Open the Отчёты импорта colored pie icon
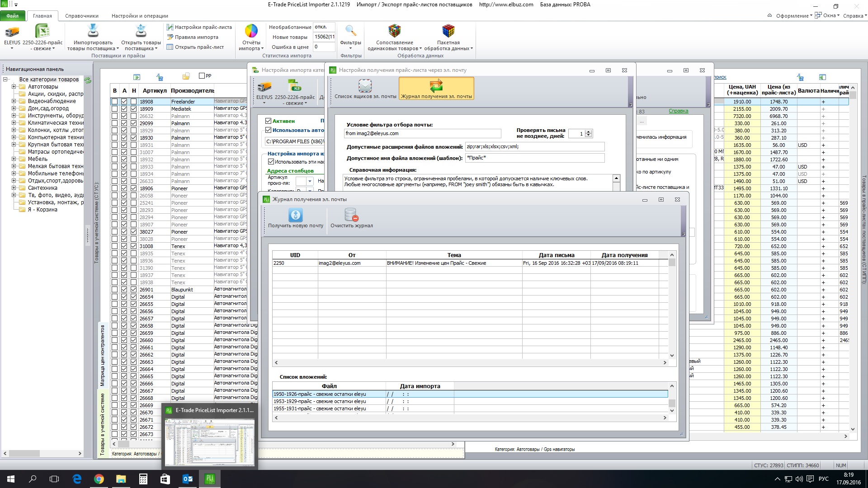 [x=251, y=31]
